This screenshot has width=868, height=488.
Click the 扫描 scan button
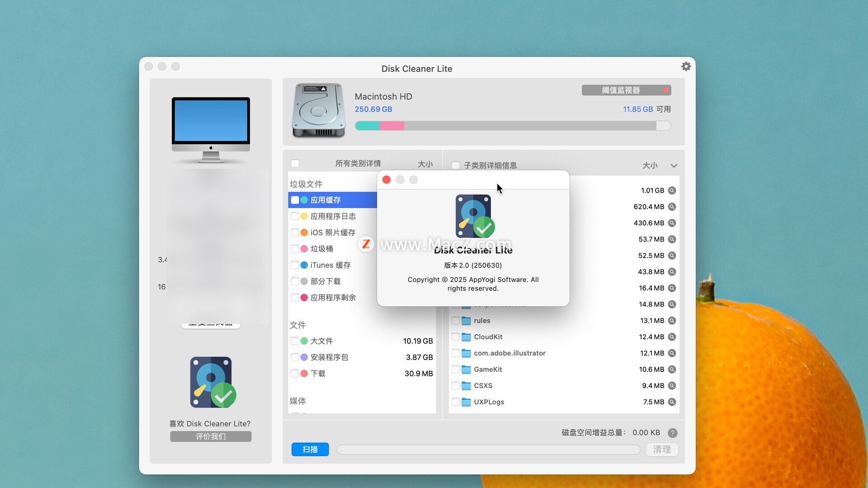click(310, 450)
